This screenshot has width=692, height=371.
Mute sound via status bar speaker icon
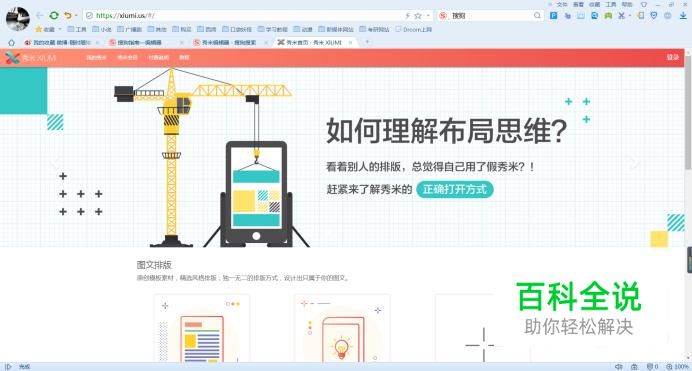point(619,367)
